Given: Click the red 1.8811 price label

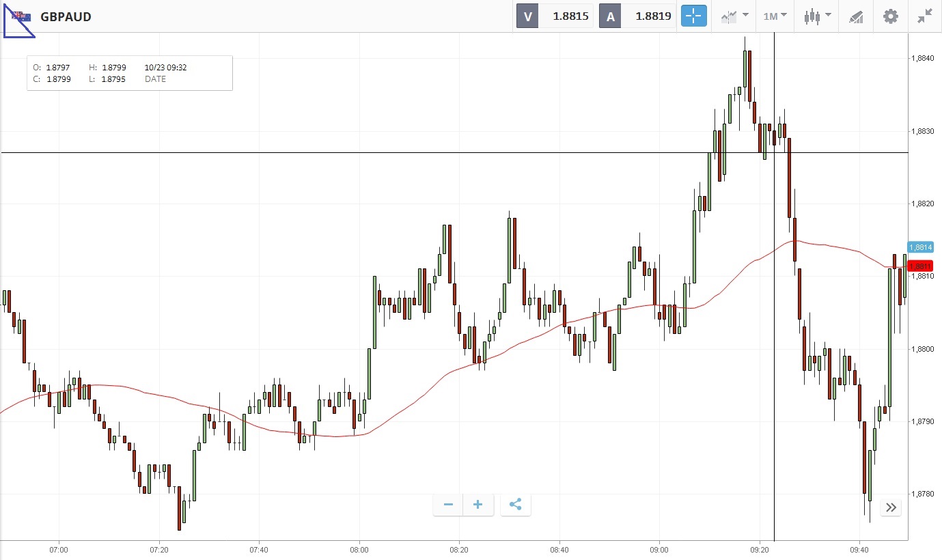Looking at the screenshot, I should coord(920,266).
